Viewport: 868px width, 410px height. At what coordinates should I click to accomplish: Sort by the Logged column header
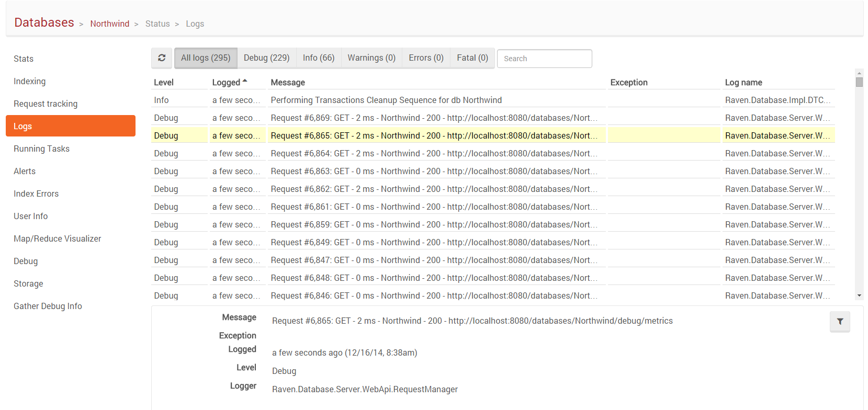coord(226,82)
